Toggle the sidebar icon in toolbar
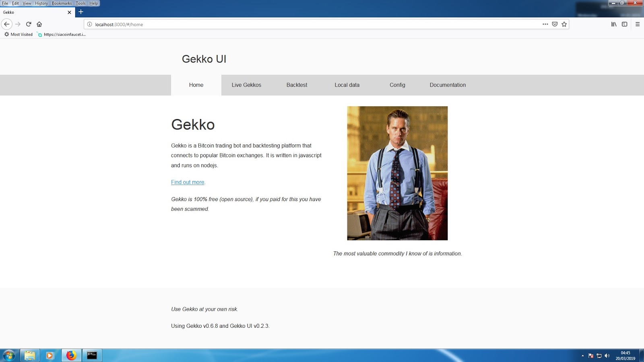Image resolution: width=644 pixels, height=362 pixels. [625, 24]
